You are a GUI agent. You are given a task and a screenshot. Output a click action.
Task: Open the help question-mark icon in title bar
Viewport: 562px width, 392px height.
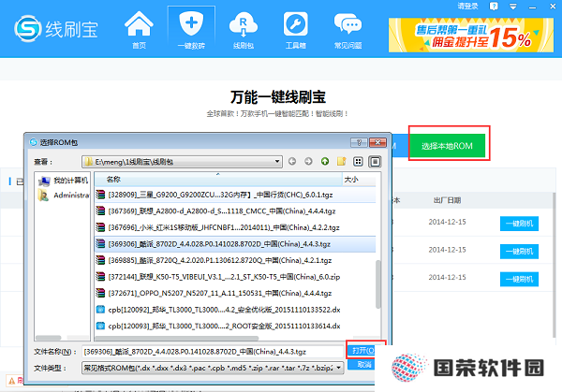coord(494,7)
